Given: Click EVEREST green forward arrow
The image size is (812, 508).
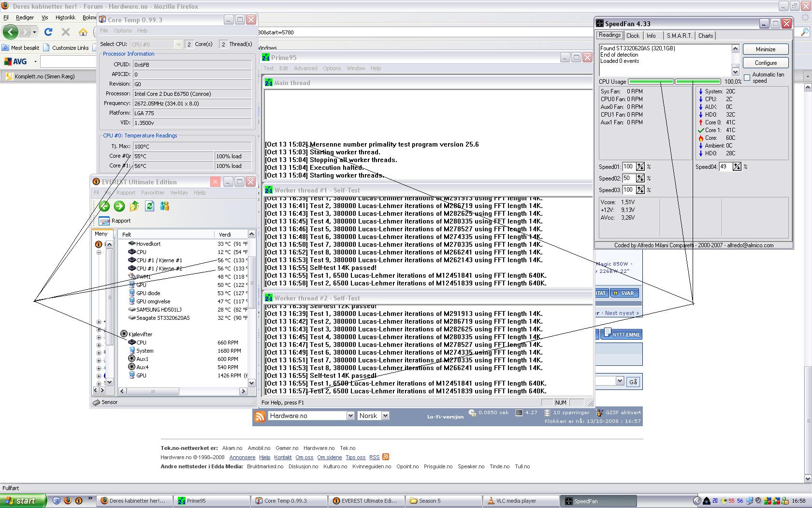Looking at the screenshot, I should point(119,206).
